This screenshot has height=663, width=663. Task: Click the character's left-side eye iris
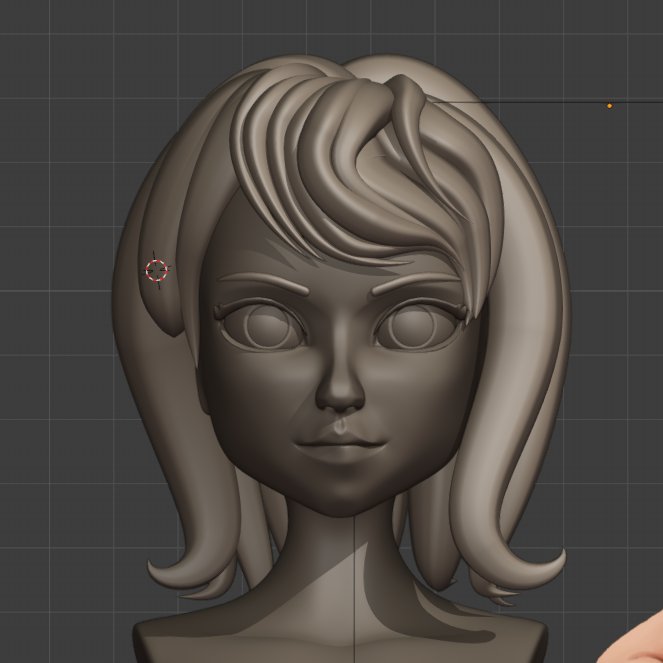(x=269, y=326)
